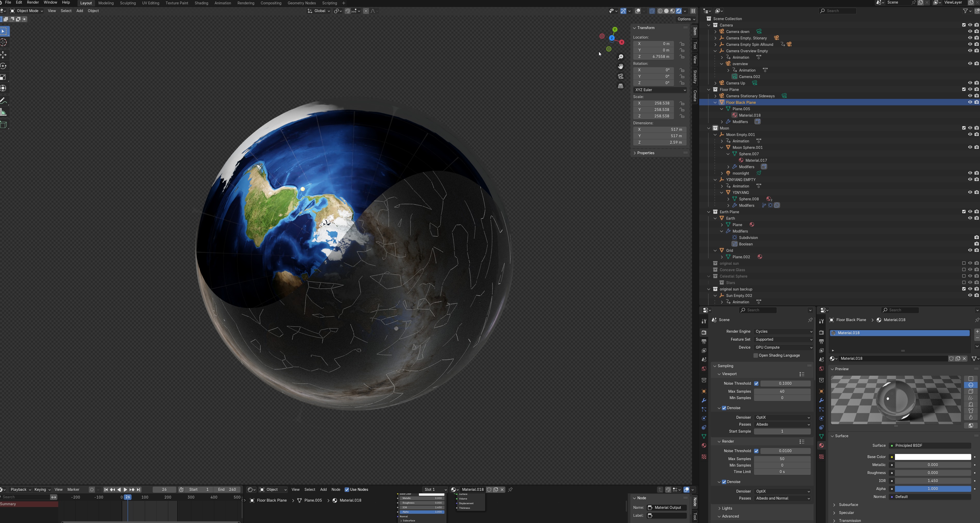Switch to the Shading workspace tab

pos(201,3)
